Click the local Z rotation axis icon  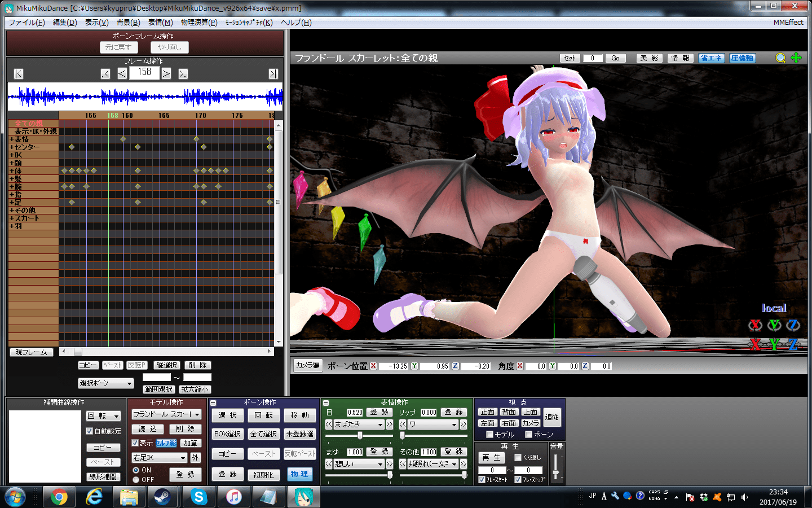(x=793, y=325)
